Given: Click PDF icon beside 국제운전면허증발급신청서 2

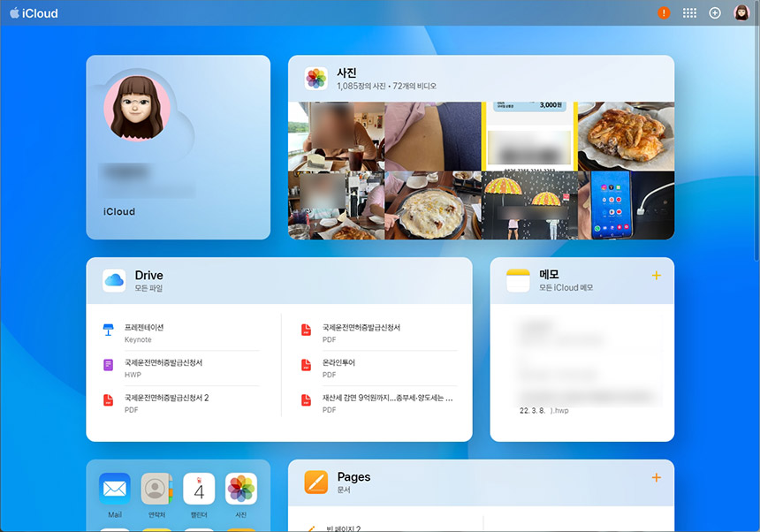Looking at the screenshot, I should point(109,400).
